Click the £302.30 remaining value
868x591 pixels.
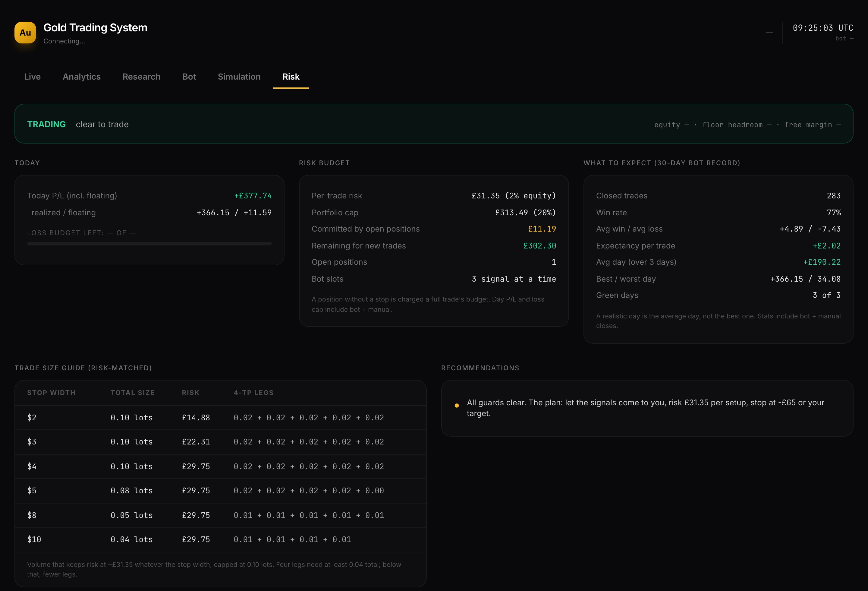click(x=540, y=246)
